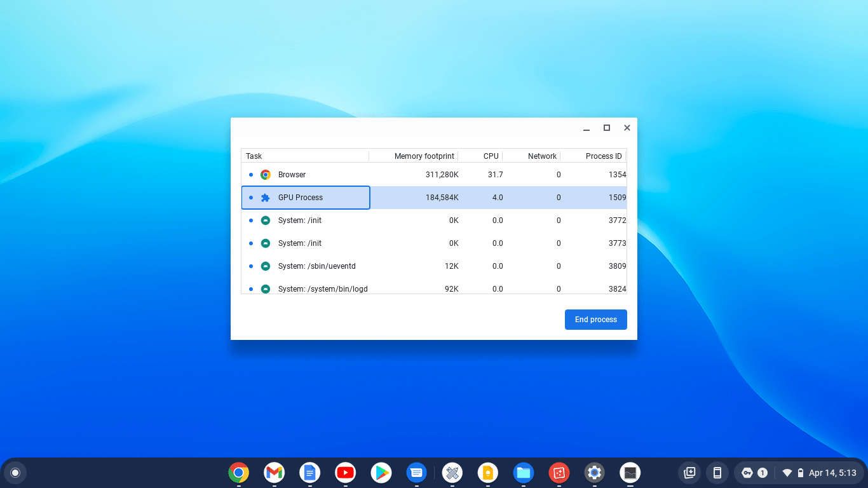Sort processes by the CPU column

(x=490, y=156)
